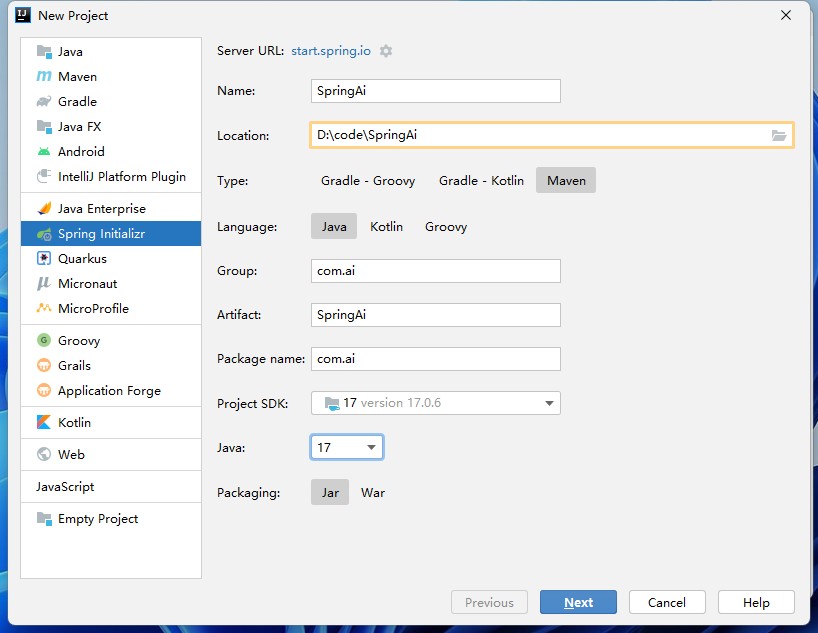Choose Java as the language
The width and height of the screenshot is (818, 633).
(x=334, y=226)
